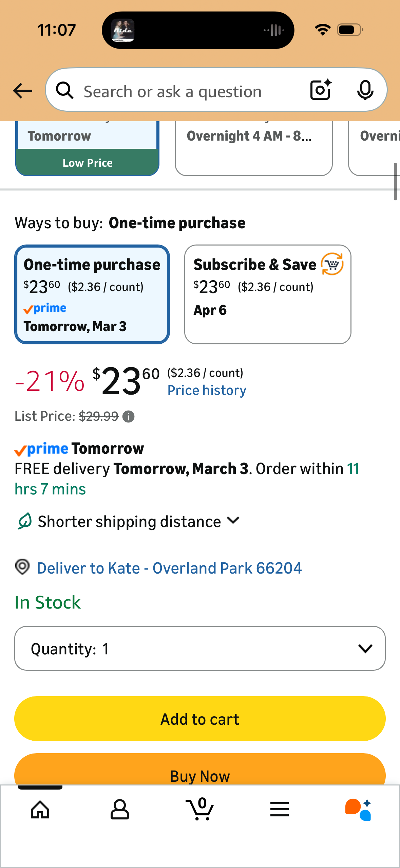Viewport: 400px width, 868px height.
Task: Select Subscribe & Save option
Action: tap(267, 294)
